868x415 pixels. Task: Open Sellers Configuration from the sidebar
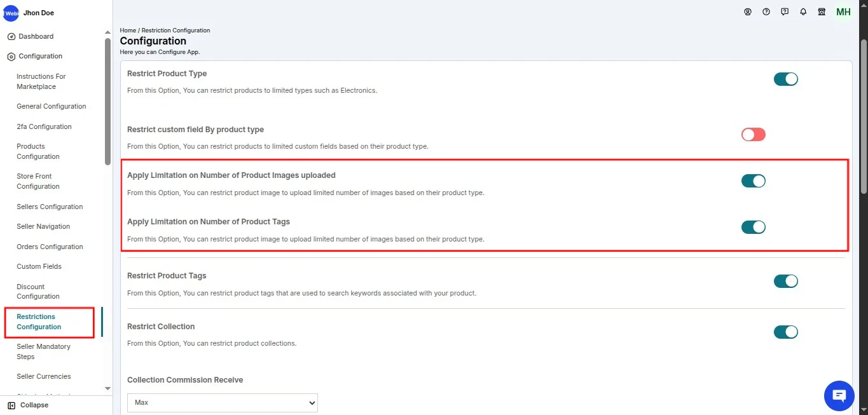(x=50, y=207)
